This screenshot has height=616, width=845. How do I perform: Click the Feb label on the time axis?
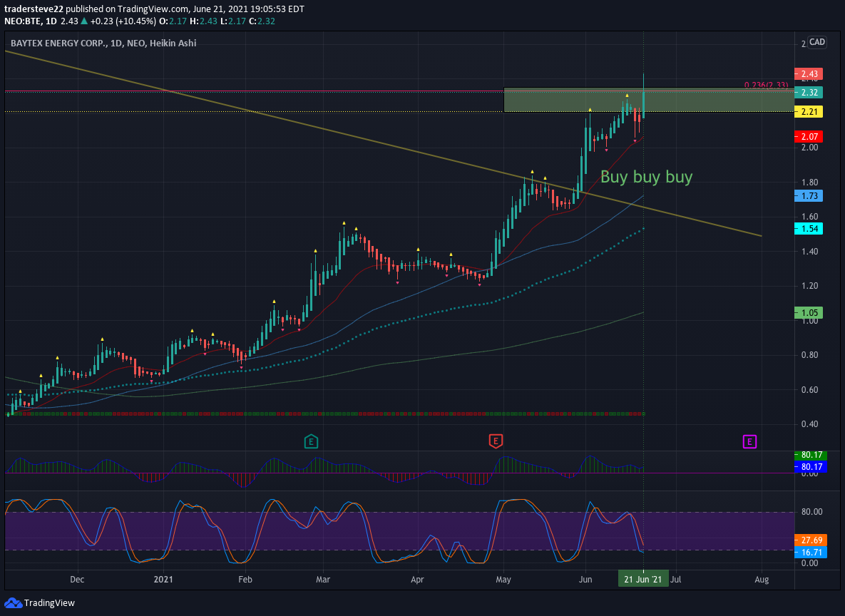[245, 580]
